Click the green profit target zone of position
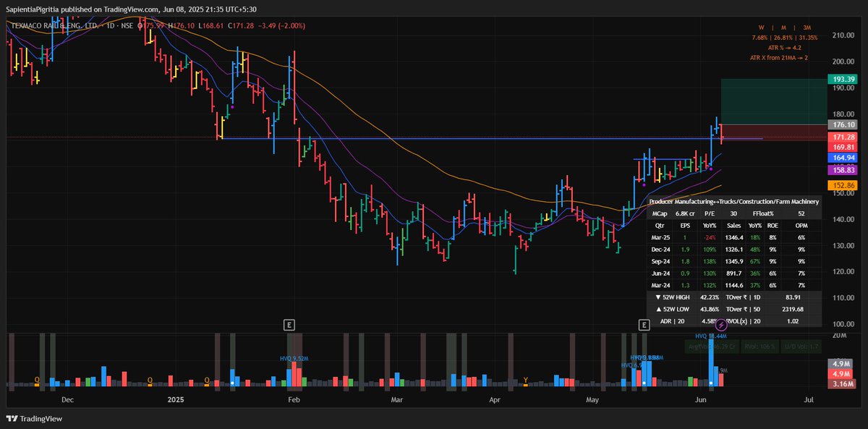Screen dimensions: 868x429 (773, 101)
